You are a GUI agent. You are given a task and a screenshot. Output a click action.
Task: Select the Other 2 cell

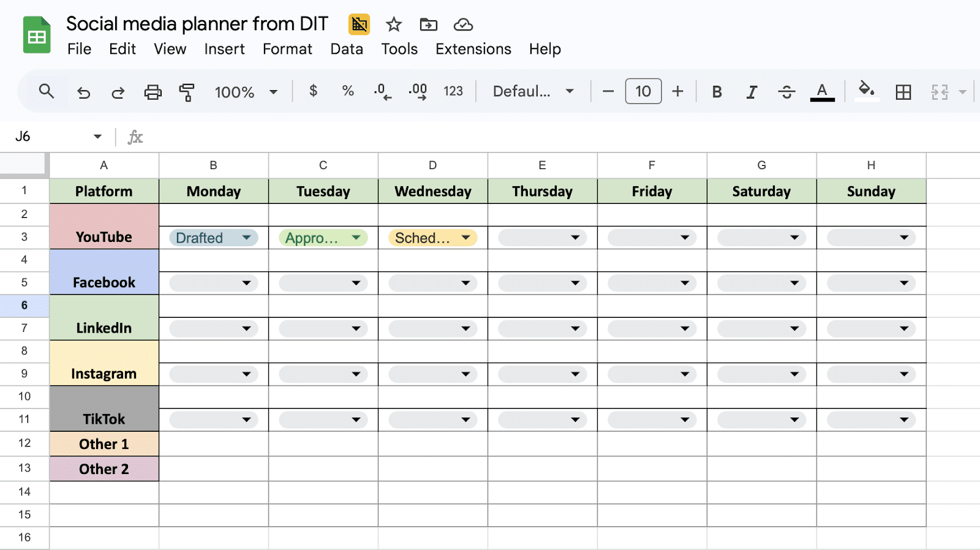coord(104,469)
